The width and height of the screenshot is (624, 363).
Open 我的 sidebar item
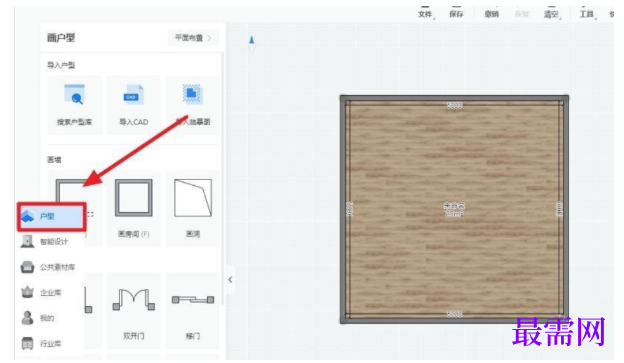pos(37,318)
